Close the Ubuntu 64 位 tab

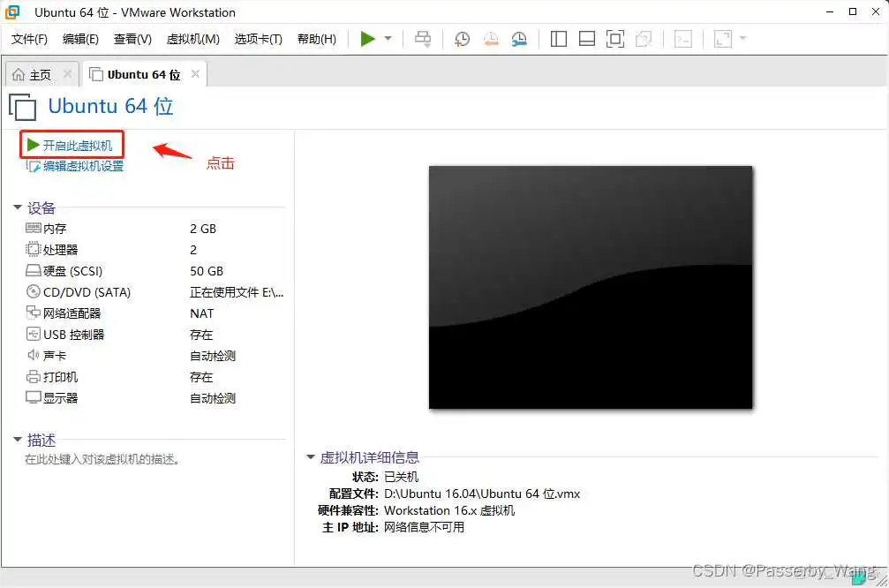coord(195,73)
